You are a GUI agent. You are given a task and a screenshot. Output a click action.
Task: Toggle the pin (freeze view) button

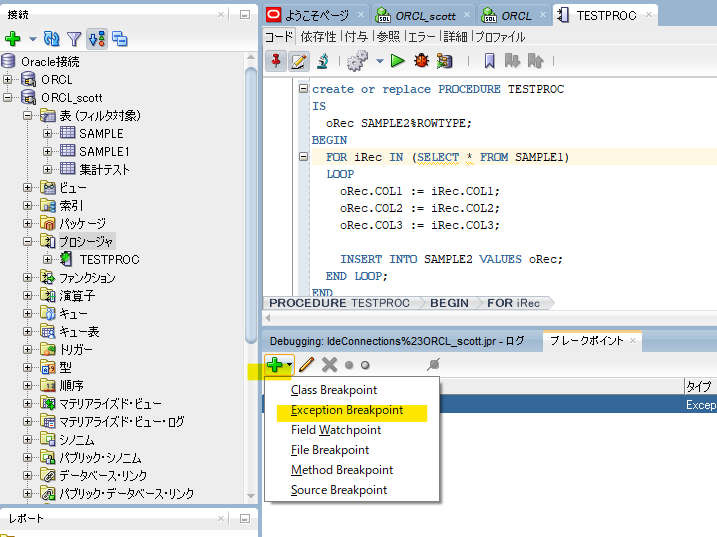pyautogui.click(x=276, y=61)
